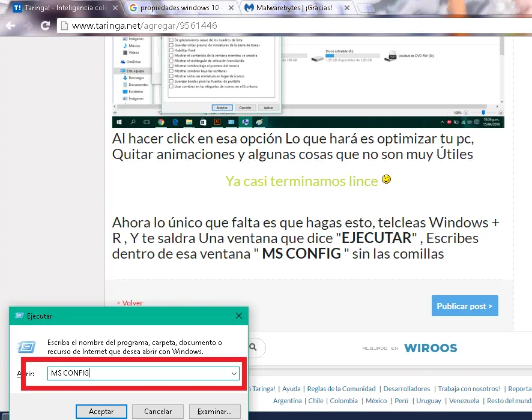Switch to the Taringa! Inteligencia colectiva tab
The image size is (532, 420).
click(65, 7)
